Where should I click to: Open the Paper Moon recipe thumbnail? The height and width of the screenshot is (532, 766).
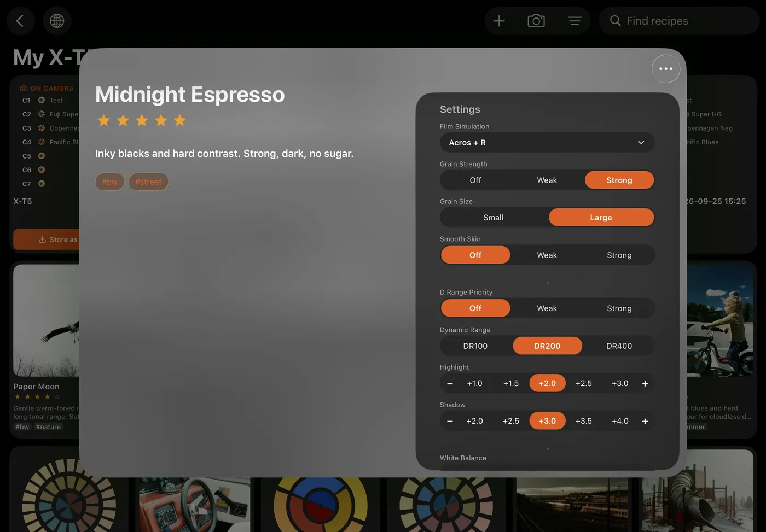(x=47, y=321)
